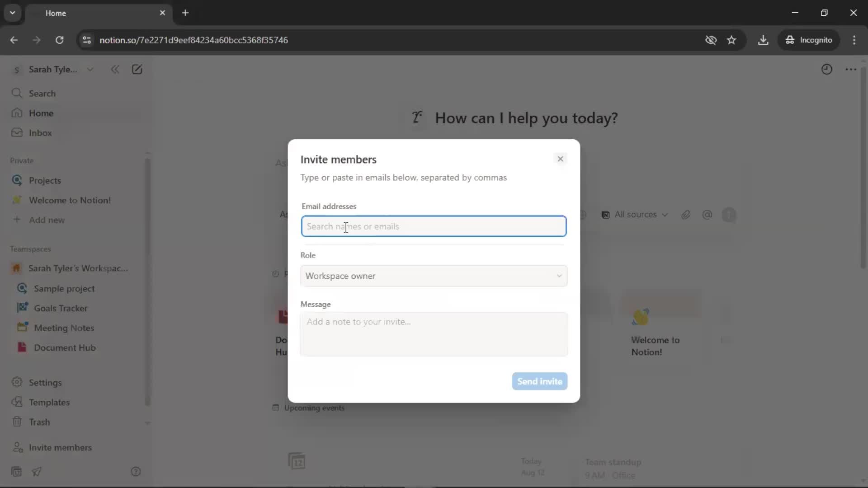Reload the page in the browser

click(59, 40)
